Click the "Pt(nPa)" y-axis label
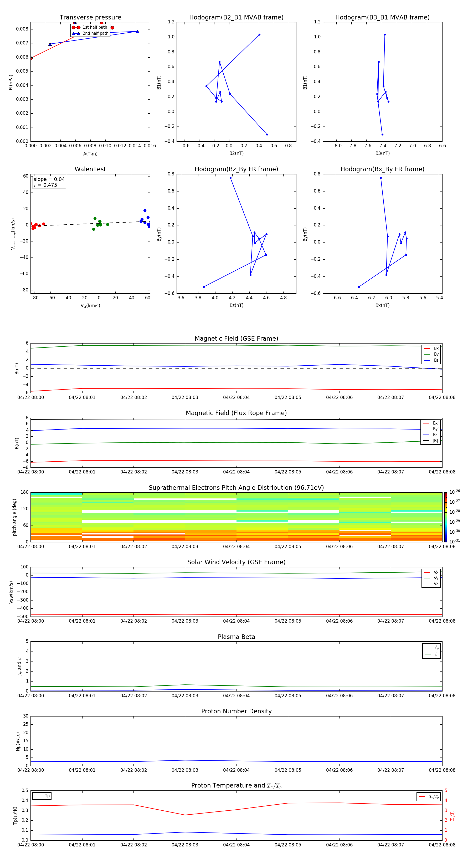Viewport: 473px width, 868px height. (x=11, y=82)
